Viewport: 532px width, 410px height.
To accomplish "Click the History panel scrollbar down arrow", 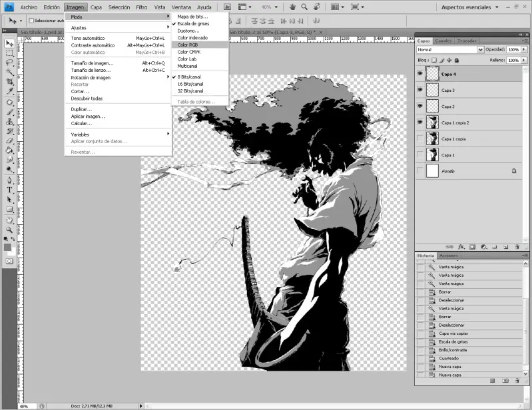I will 525,373.
